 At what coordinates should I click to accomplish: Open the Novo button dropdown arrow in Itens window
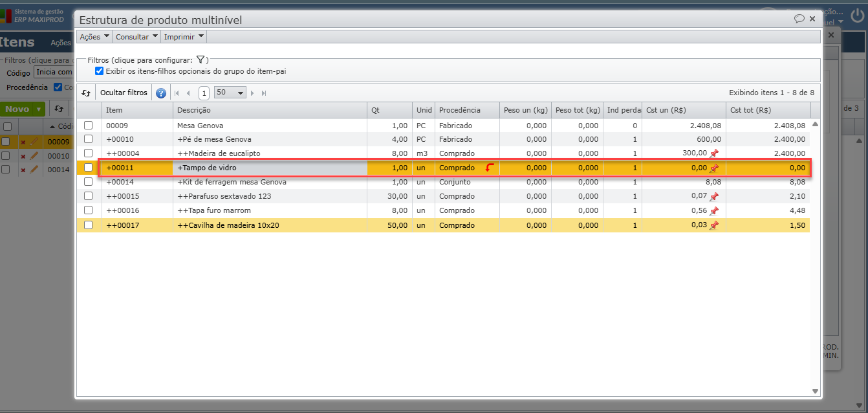click(39, 109)
